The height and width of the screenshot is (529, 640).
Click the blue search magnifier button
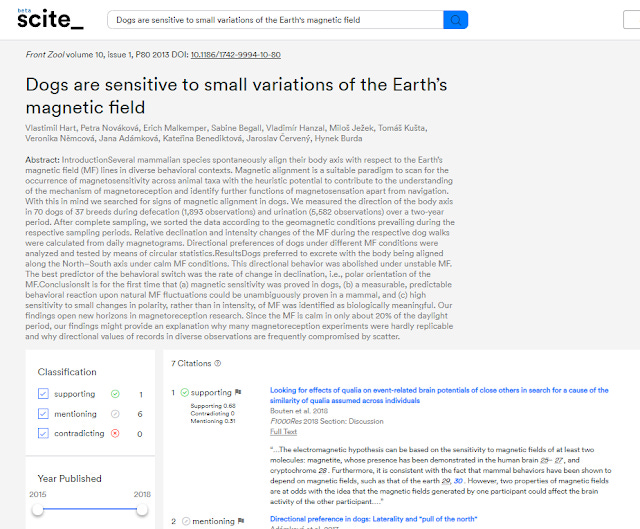click(x=456, y=20)
